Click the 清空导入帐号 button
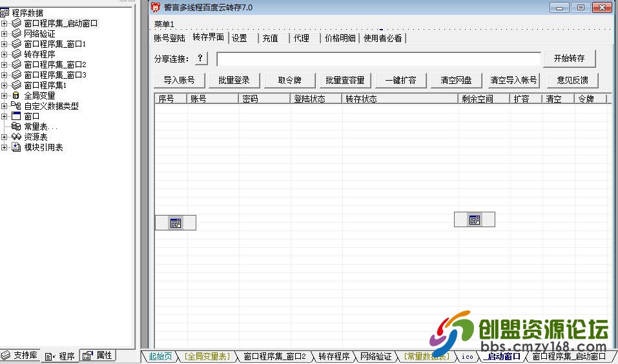This screenshot has height=364, width=618. coord(513,81)
